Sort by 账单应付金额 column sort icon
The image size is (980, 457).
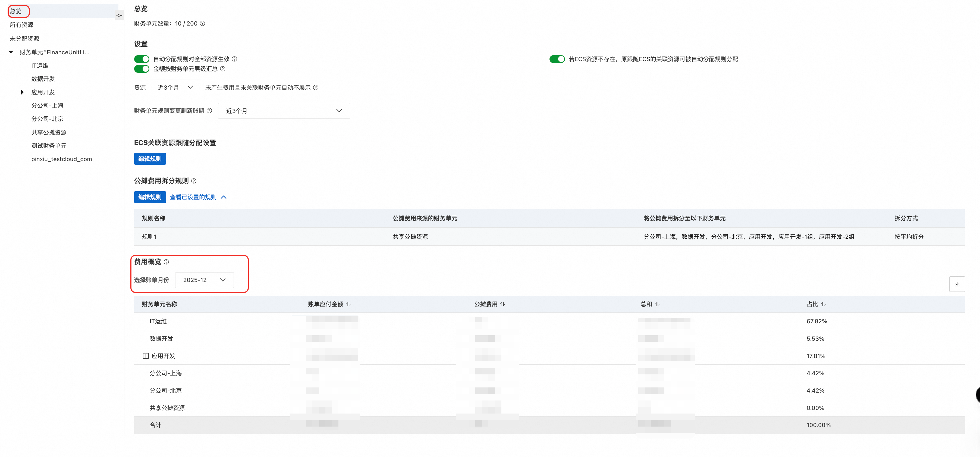pos(348,304)
